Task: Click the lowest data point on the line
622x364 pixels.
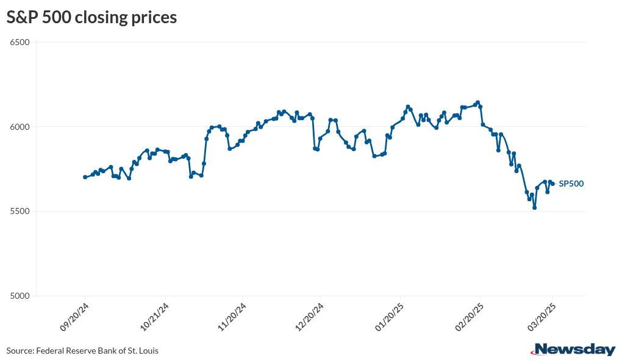Action: [535, 208]
